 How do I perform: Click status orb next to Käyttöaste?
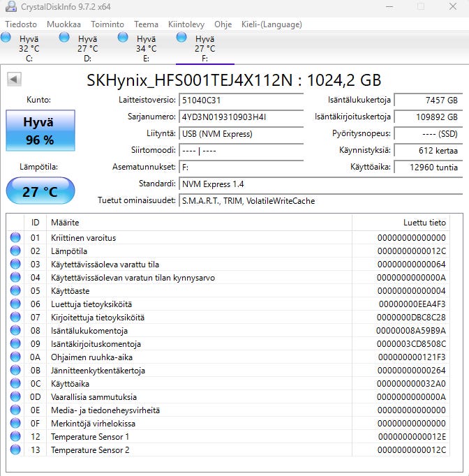pos(15,291)
